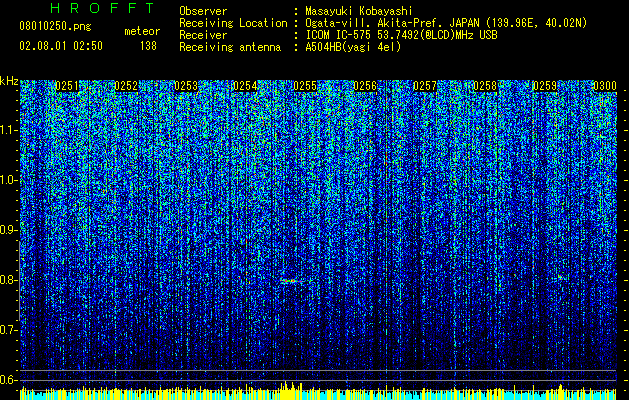Click the 0.9 kHz axis tick label
The width and height of the screenshot is (629, 400).
[8, 230]
